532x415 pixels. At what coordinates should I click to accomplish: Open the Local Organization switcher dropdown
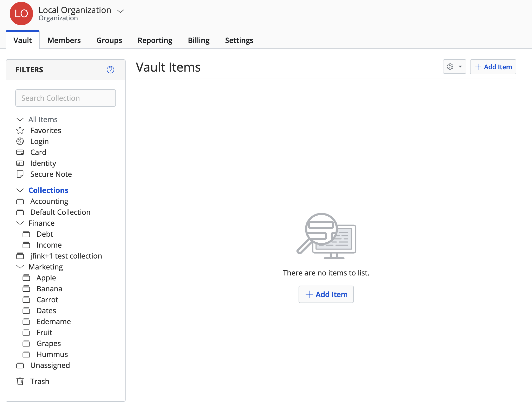(x=120, y=11)
